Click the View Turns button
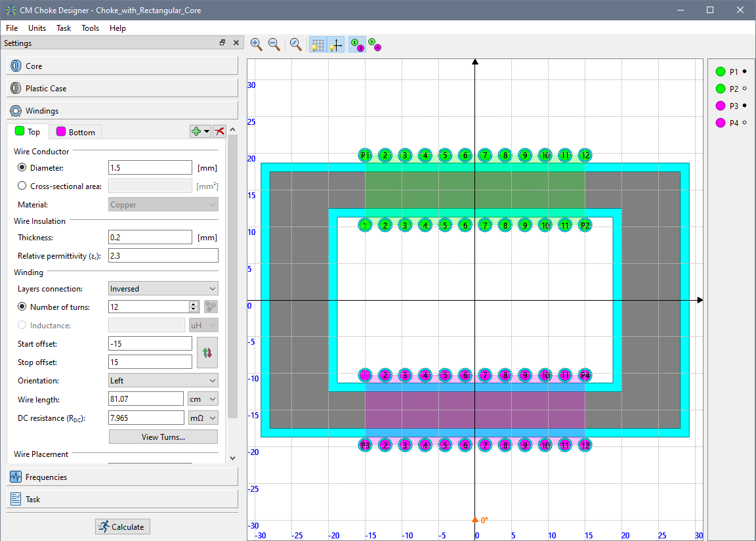This screenshot has width=756, height=541. tap(163, 437)
